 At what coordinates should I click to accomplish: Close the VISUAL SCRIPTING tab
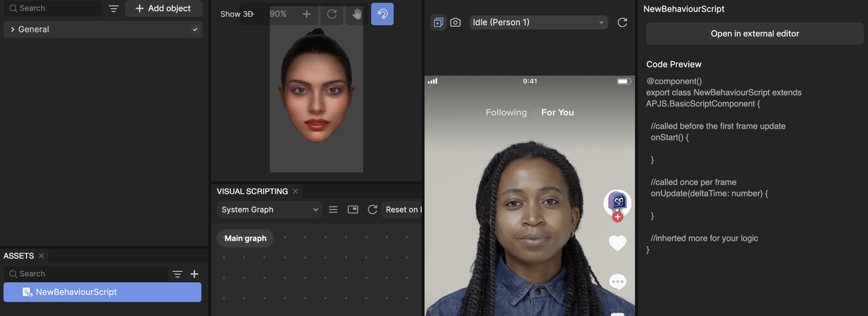click(295, 191)
